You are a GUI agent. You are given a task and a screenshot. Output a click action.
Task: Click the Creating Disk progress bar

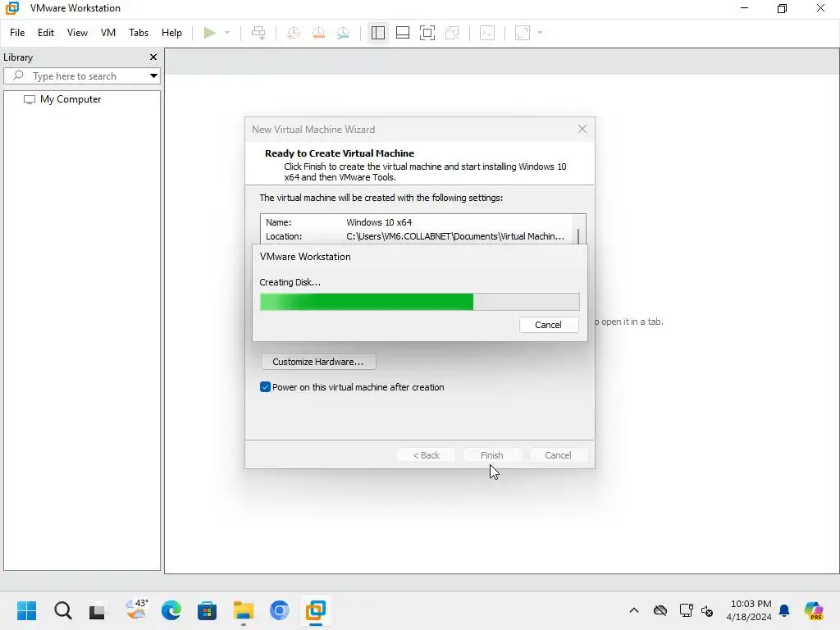click(x=419, y=302)
